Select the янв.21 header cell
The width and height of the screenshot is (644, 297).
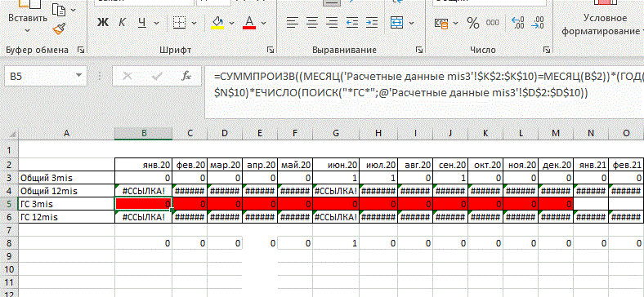pyautogui.click(x=591, y=165)
